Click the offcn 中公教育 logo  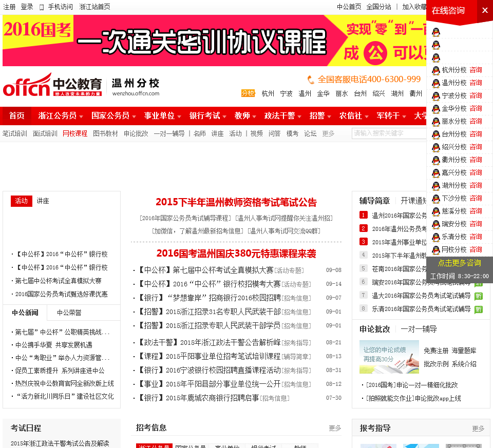click(52, 85)
